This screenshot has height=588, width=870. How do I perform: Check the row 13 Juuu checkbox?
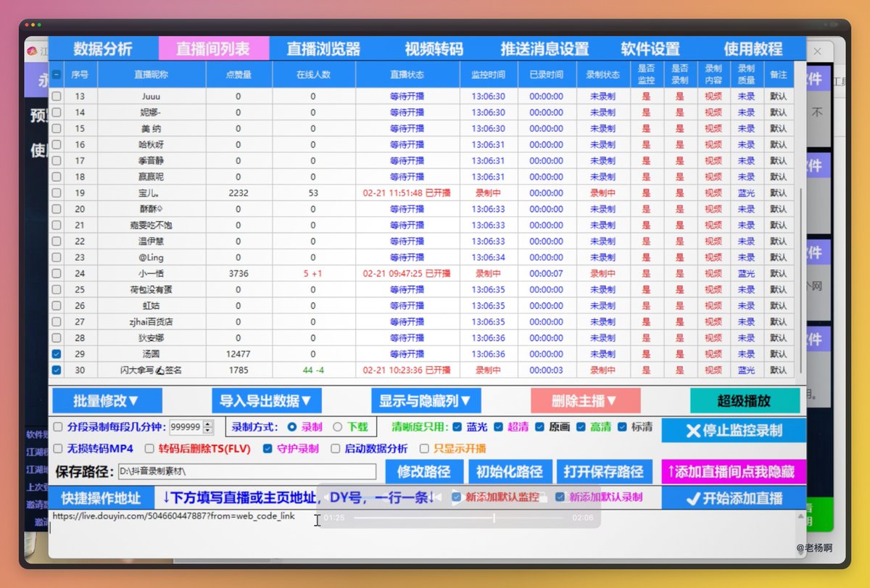(x=57, y=96)
